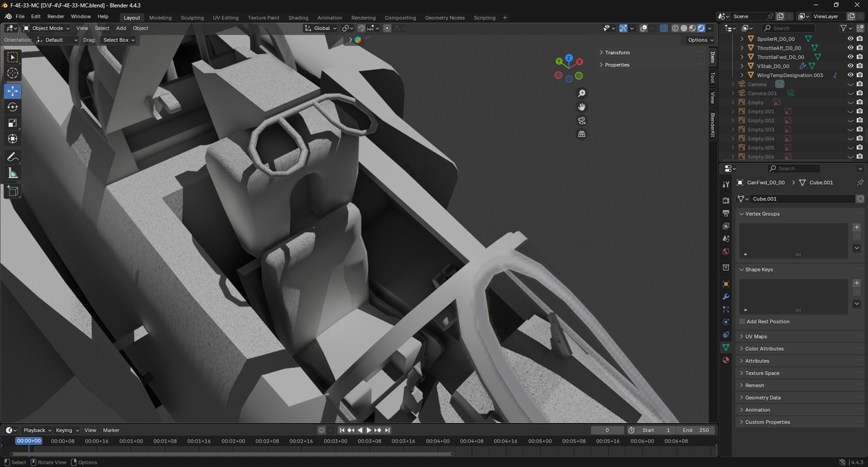Open the Material properties tab
This screenshot has width=868, height=467.
coord(726,360)
